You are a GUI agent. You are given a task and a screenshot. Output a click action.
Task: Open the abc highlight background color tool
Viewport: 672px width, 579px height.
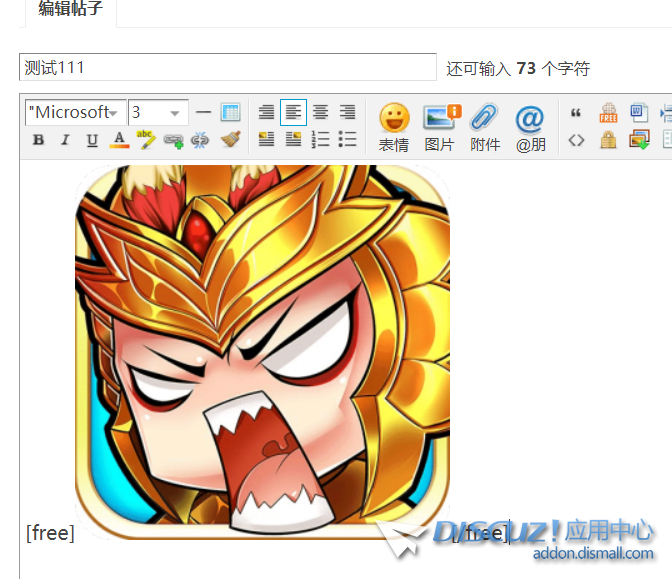146,140
